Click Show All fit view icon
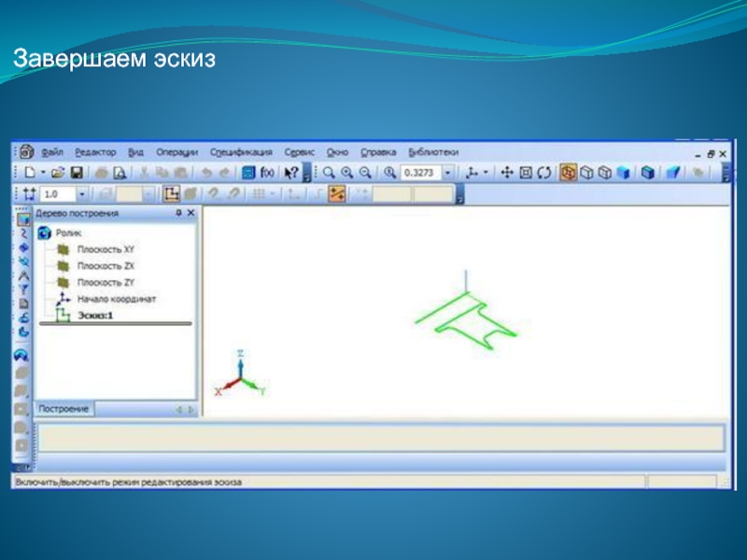 pyautogui.click(x=526, y=173)
